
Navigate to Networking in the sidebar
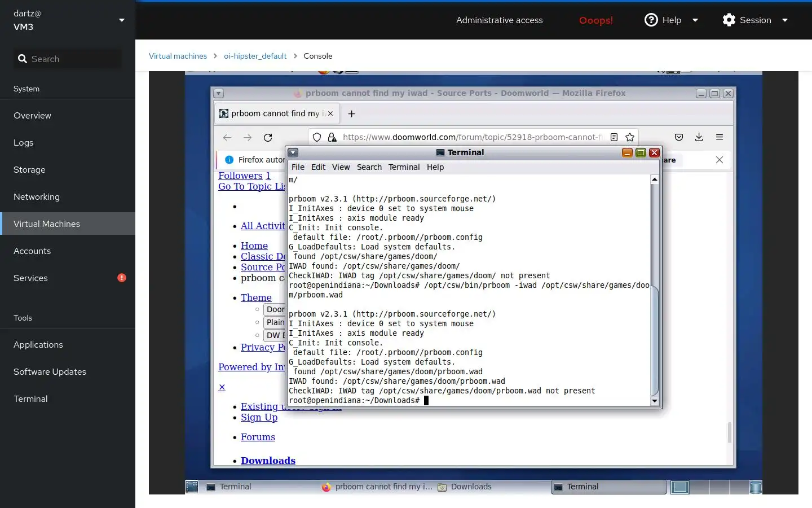pos(68,196)
